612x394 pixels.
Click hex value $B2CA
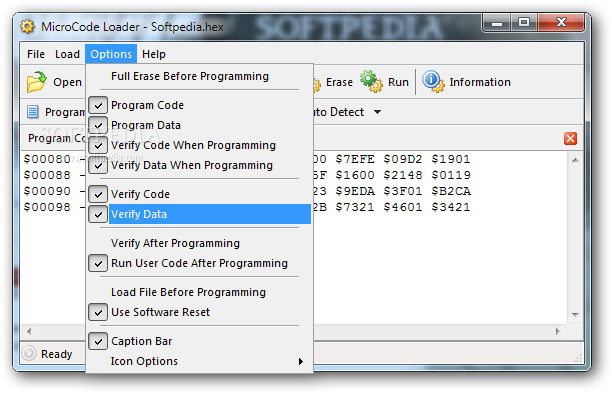(x=451, y=191)
